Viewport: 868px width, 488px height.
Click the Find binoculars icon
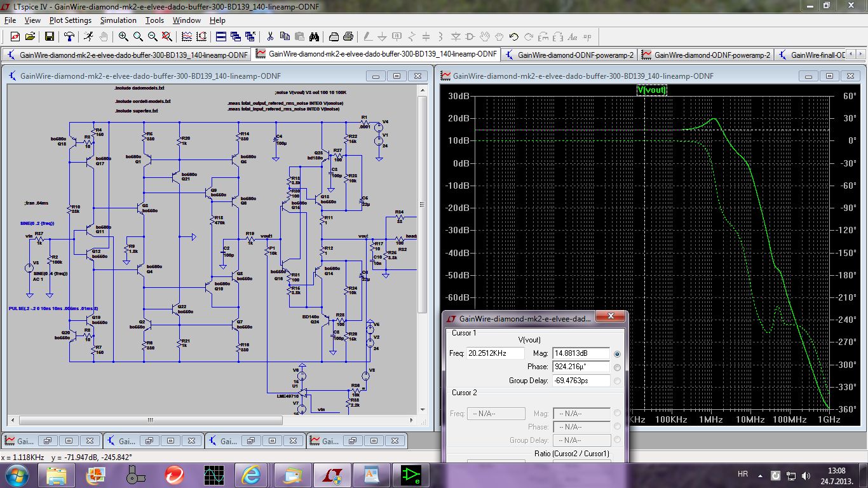314,36
